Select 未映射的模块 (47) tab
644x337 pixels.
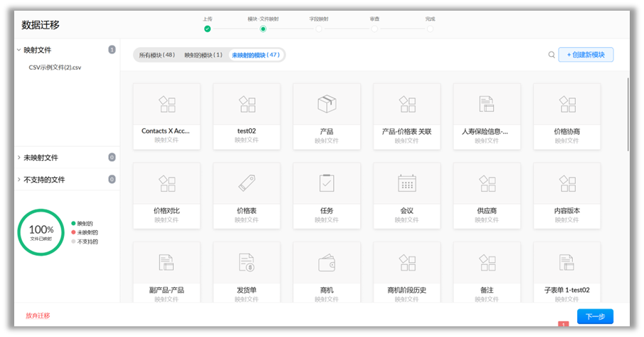255,55
